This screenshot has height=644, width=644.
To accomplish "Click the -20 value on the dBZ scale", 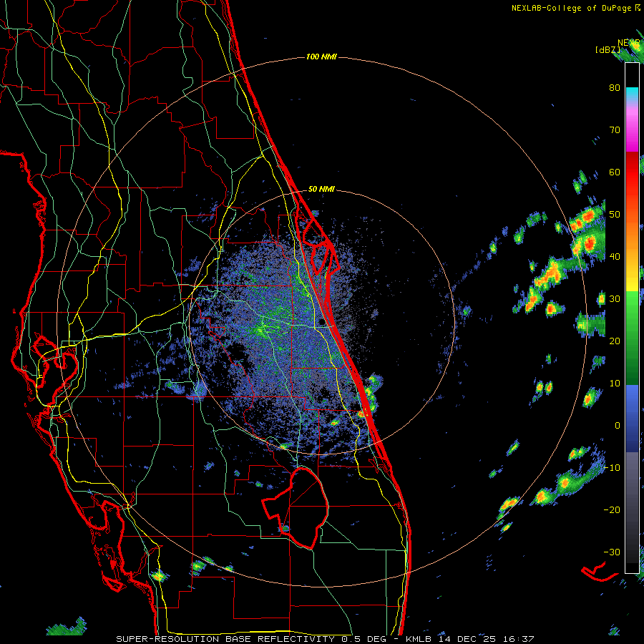I will 612,509.
